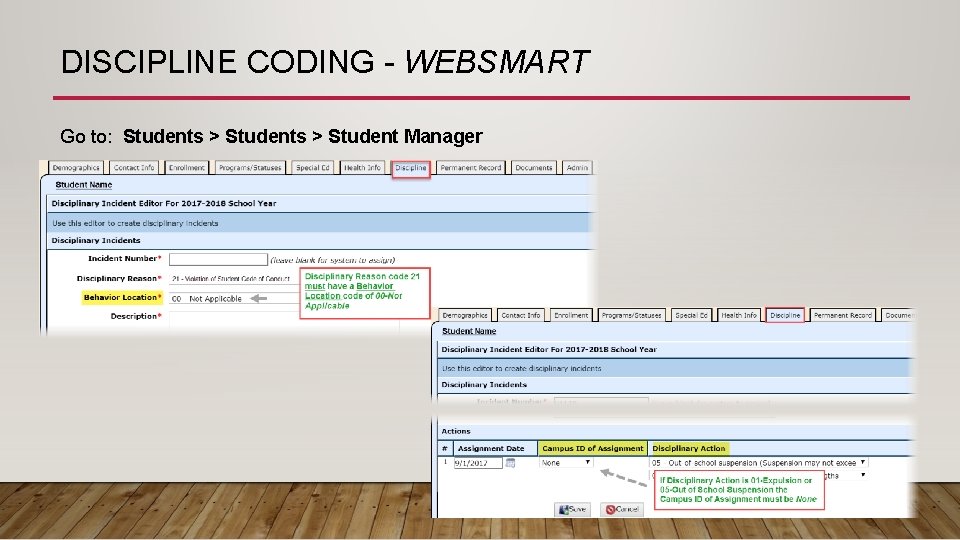Screen dimensions: 960x540
Task: Click Student Name link in the upper screenshot
Action: click(84, 184)
